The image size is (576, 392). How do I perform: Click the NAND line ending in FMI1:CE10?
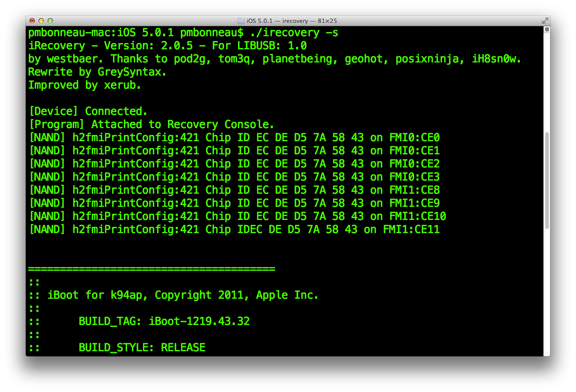pos(237,216)
